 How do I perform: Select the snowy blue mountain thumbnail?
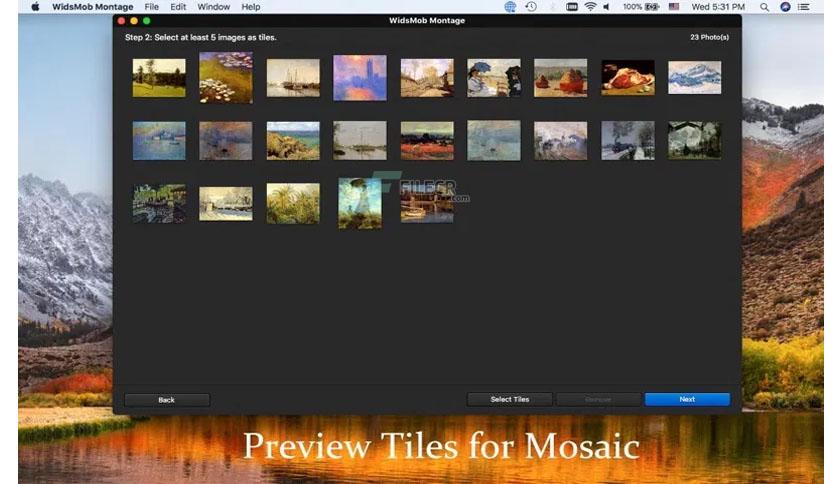(695, 78)
